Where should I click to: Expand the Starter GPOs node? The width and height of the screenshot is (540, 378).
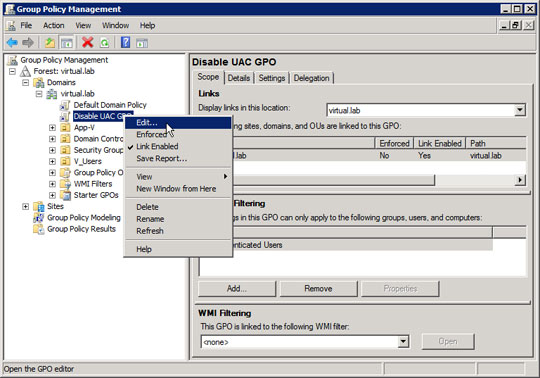coord(52,195)
